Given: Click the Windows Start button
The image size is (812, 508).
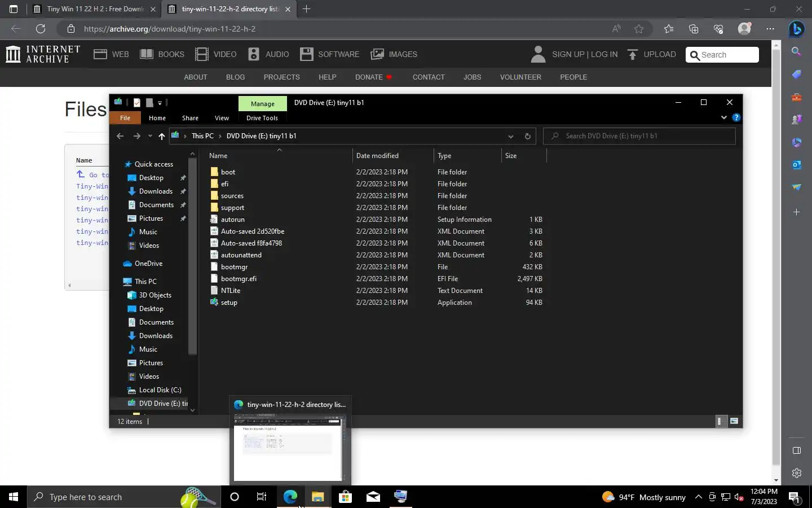Looking at the screenshot, I should point(14,497).
